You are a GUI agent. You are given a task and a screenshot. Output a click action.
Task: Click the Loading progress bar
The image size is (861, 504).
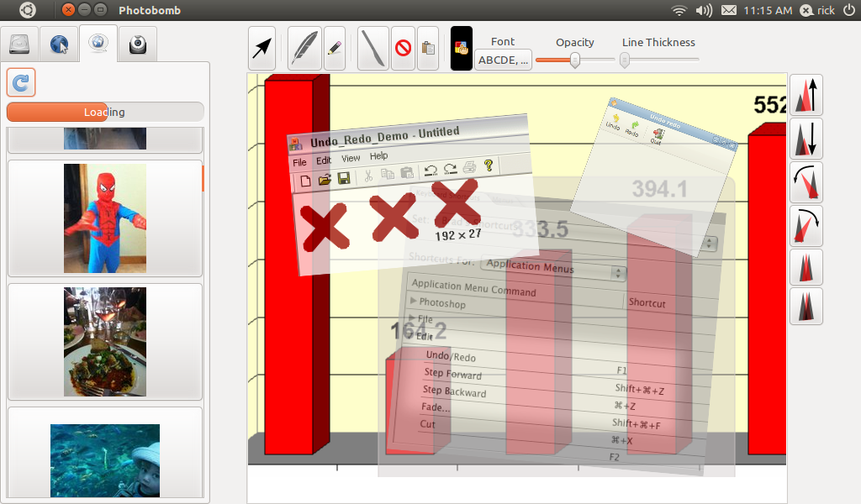tap(105, 112)
